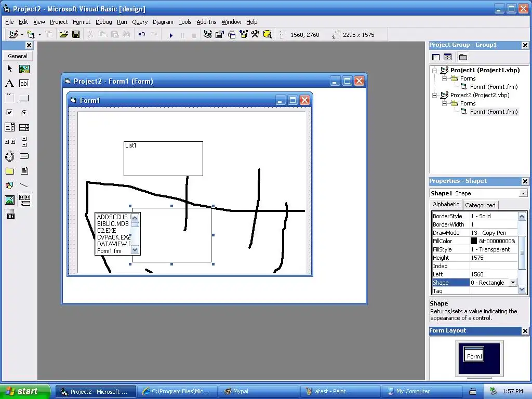
Task: Switch to the Alphabetic properties tab
Action: coord(446,204)
